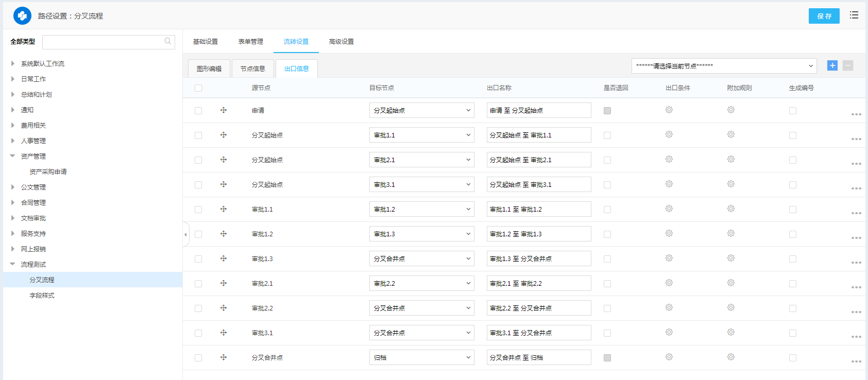Switch to the 图形编辑 sub-tab
868x380 pixels.
click(x=209, y=68)
